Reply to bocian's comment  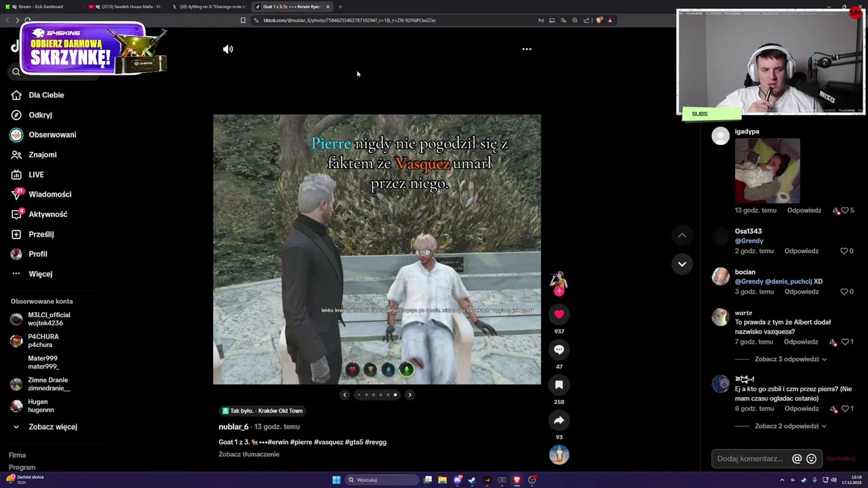point(802,291)
